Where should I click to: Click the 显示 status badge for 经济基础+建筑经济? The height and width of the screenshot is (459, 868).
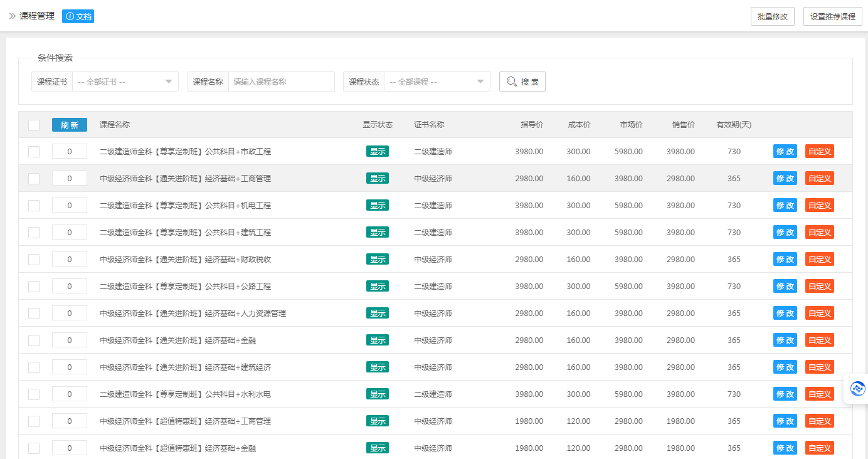point(378,367)
